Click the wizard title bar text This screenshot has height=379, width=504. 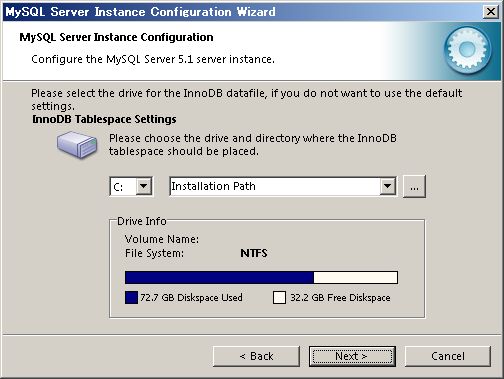tap(140, 12)
